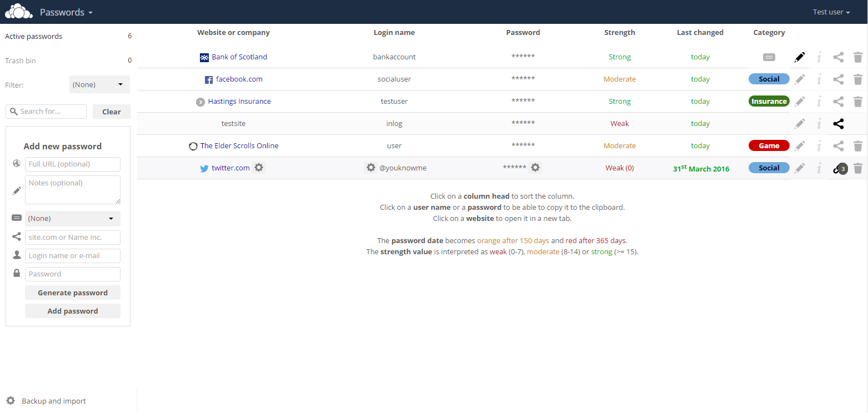Copy the testuser login name
868x413 pixels.
(x=394, y=101)
